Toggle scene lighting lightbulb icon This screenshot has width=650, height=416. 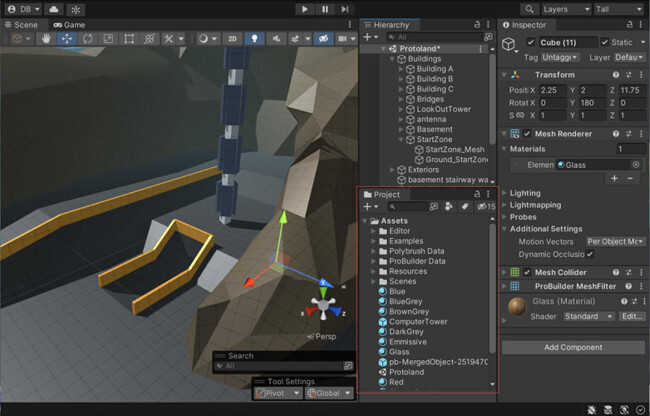[x=255, y=39]
